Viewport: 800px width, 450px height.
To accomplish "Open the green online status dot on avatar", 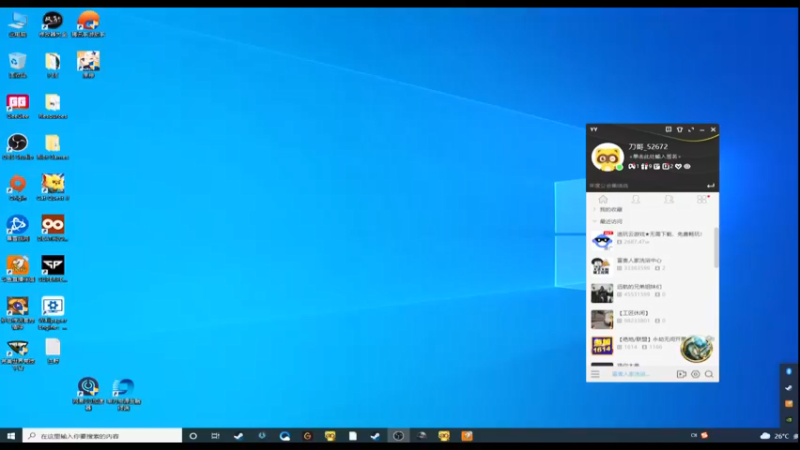I will coord(619,167).
